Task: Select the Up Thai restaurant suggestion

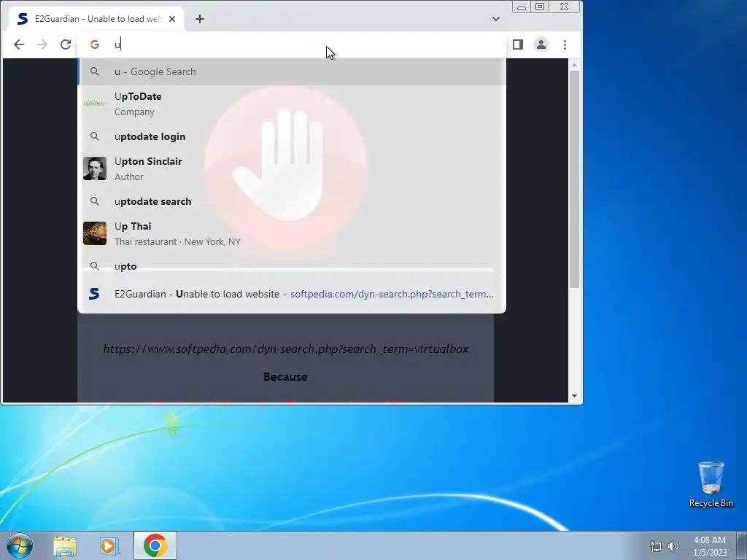Action: [x=292, y=233]
